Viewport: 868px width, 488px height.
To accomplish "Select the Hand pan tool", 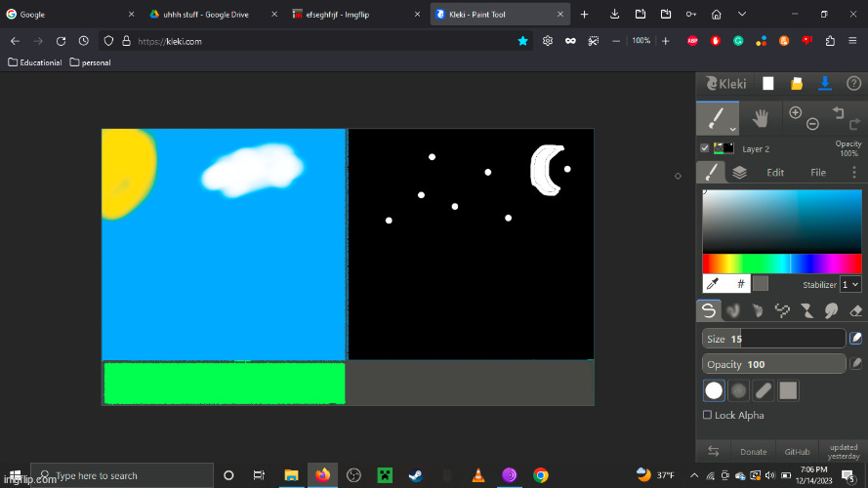I will pyautogui.click(x=761, y=118).
